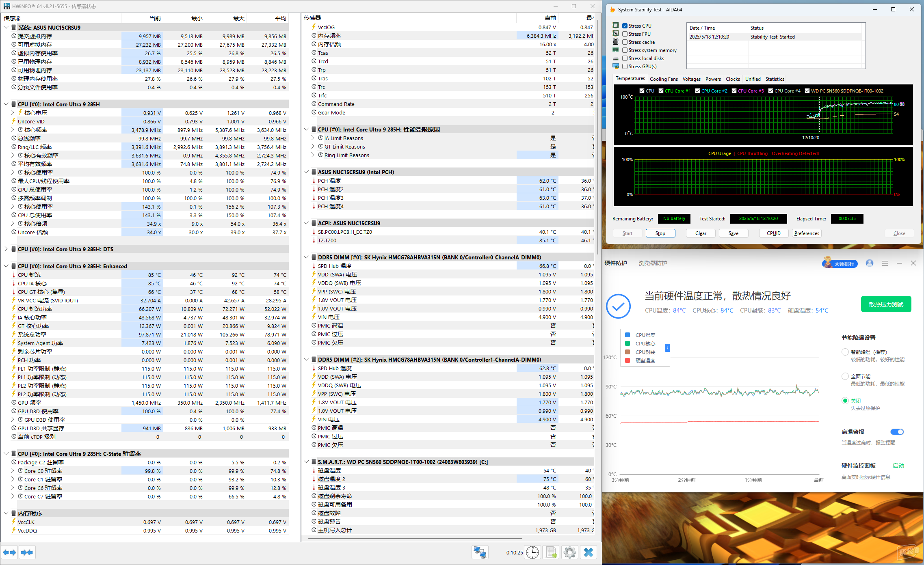Click Stress GPU(s) monitor icon
The height and width of the screenshot is (565, 924).
pos(616,66)
